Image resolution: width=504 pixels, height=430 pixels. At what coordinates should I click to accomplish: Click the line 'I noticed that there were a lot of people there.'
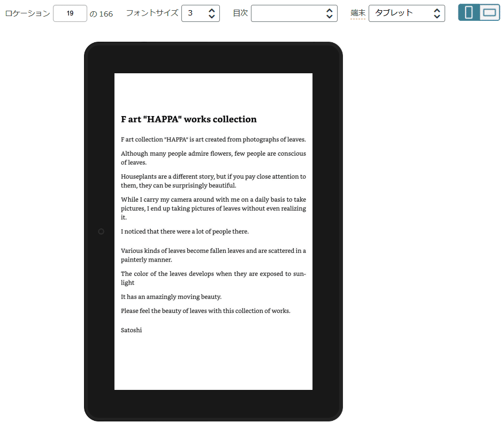(185, 232)
